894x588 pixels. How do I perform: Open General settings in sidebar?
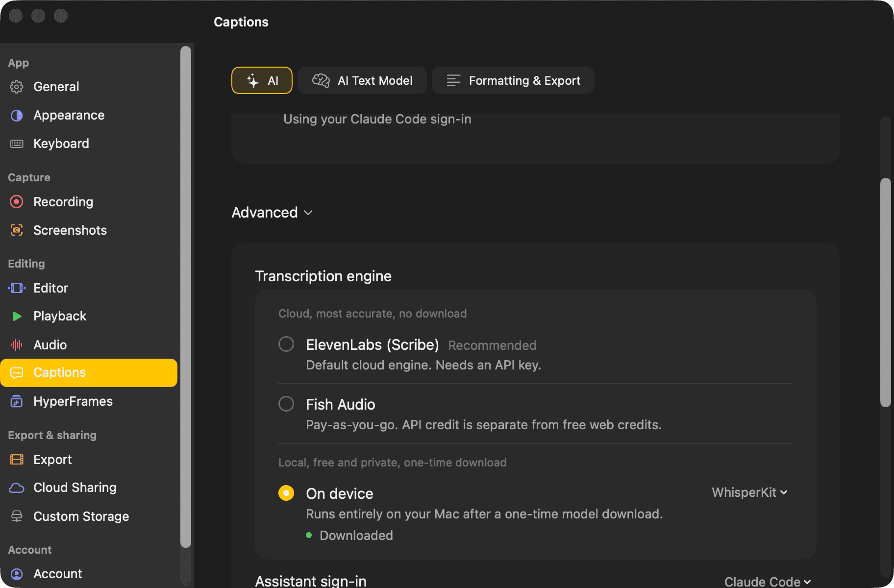point(89,87)
